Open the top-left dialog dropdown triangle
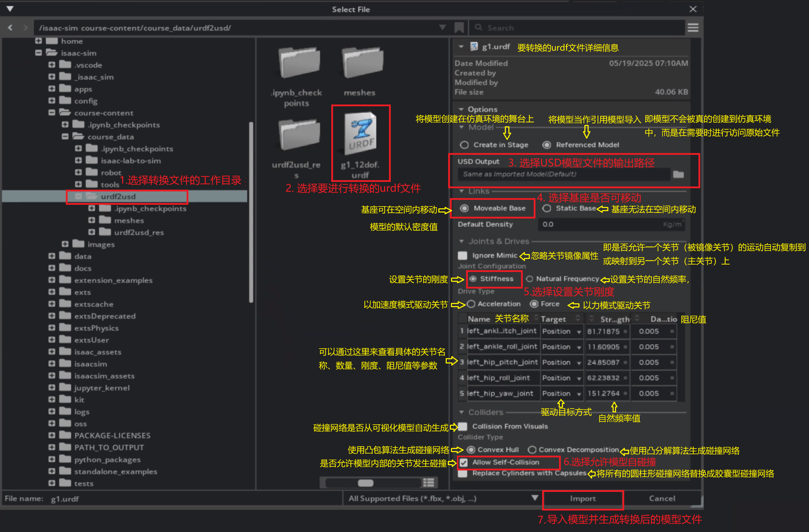This screenshot has height=532, width=809. (10, 9)
